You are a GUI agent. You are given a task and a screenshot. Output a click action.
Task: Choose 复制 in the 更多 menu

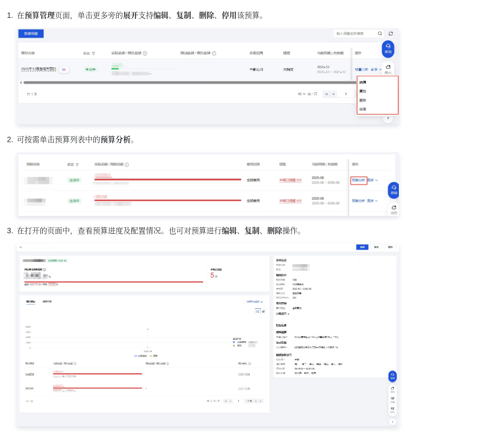tap(363, 91)
